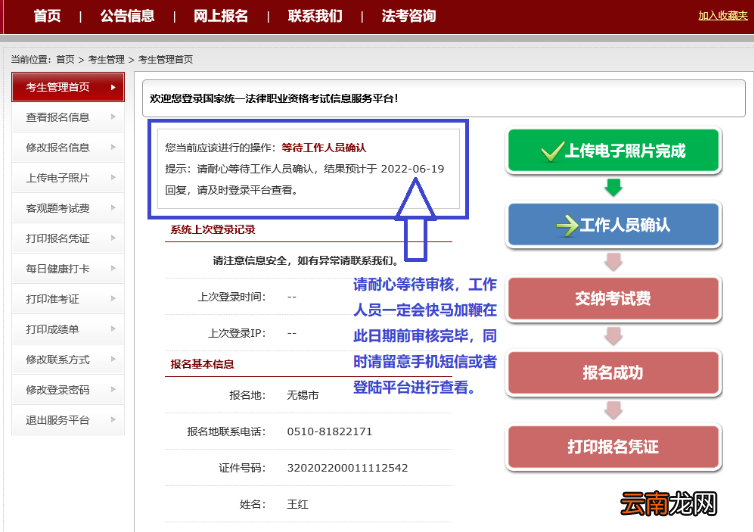The width and height of the screenshot is (754, 532).
Task: Click the 上次登录IP label
Action: (x=237, y=333)
